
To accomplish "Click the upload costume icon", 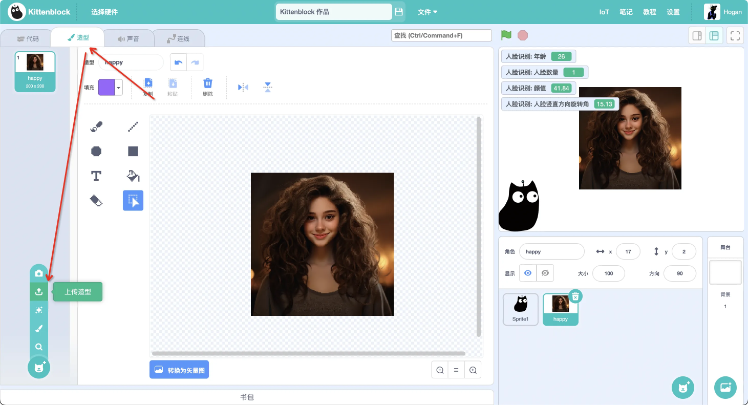I will [x=39, y=291].
